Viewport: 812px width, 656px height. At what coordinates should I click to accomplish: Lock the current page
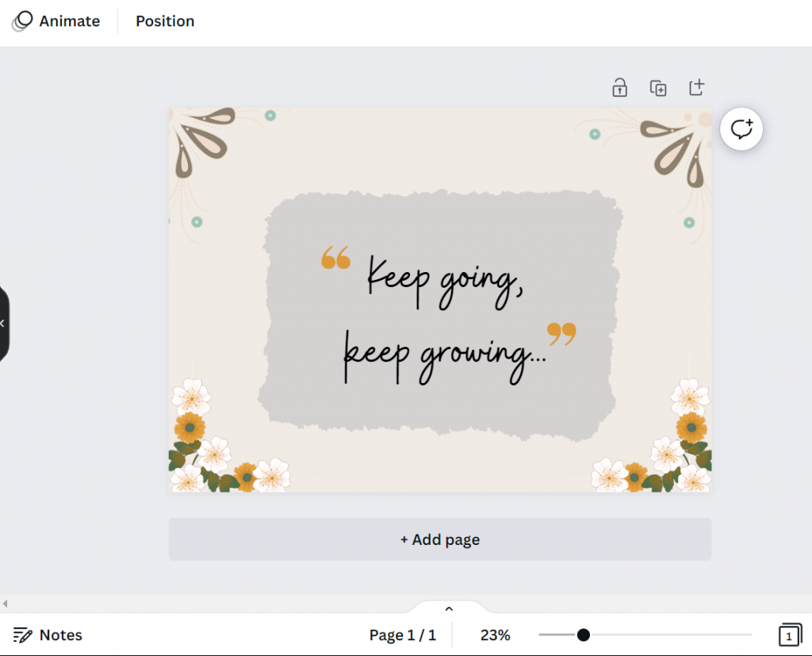pos(619,87)
